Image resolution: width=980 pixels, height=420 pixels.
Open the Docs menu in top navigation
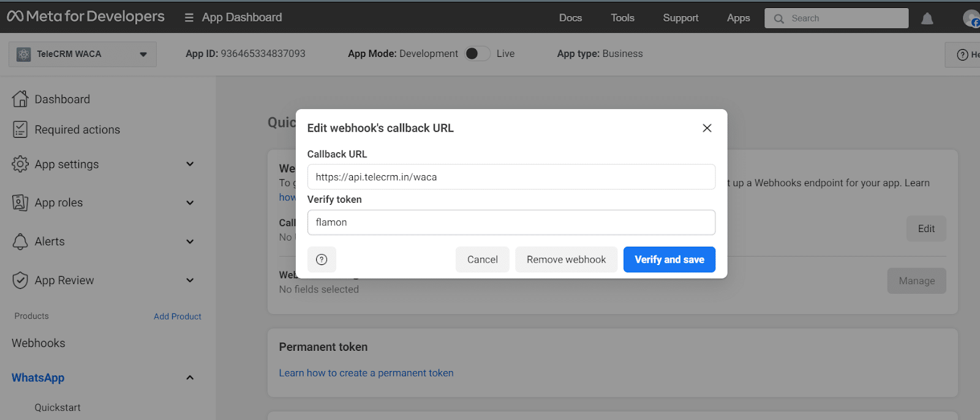point(570,18)
